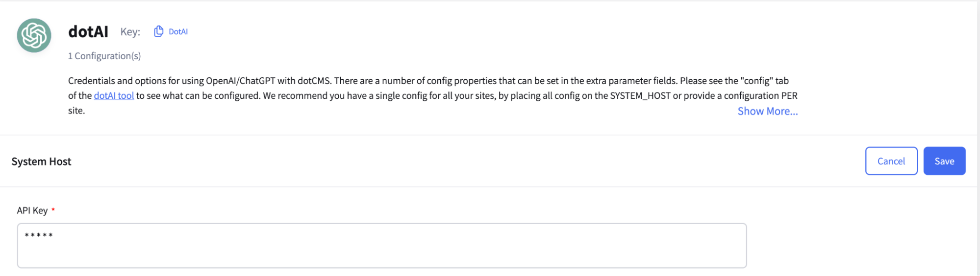Click "OpenAI/ChatGPT" in the description text
Viewport: 980px width, 276px height.
click(x=240, y=81)
